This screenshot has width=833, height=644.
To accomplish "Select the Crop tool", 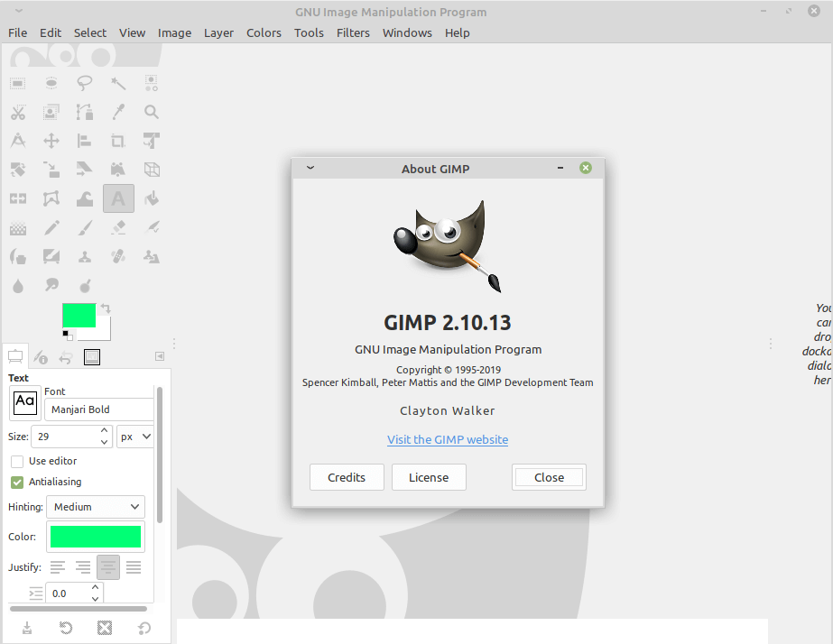I will pyautogui.click(x=118, y=141).
